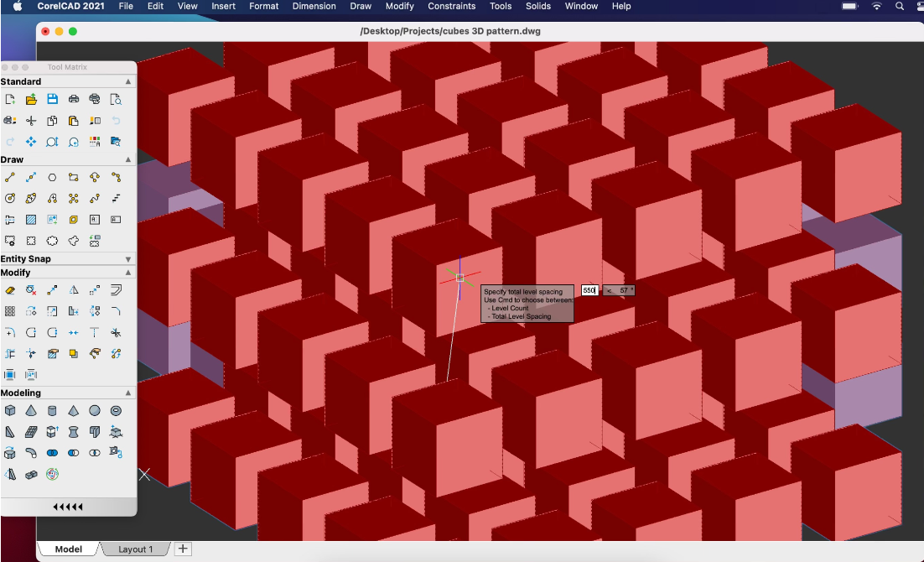The width and height of the screenshot is (924, 562).
Task: Select the Spline tool in Draw section
Action: (x=95, y=199)
